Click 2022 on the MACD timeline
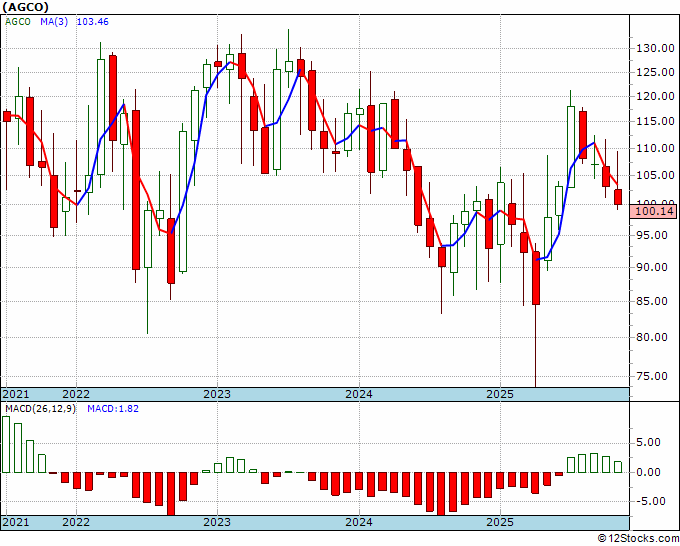The width and height of the screenshot is (680, 546). (x=76, y=522)
